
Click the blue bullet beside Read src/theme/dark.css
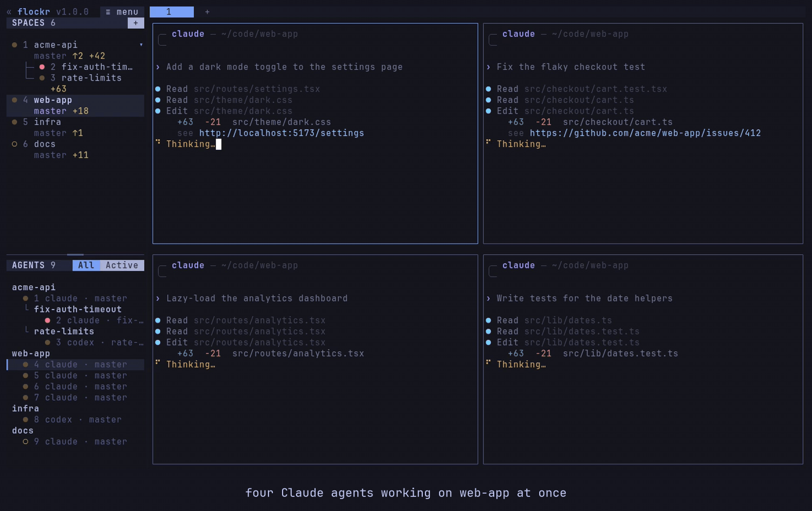pos(158,100)
